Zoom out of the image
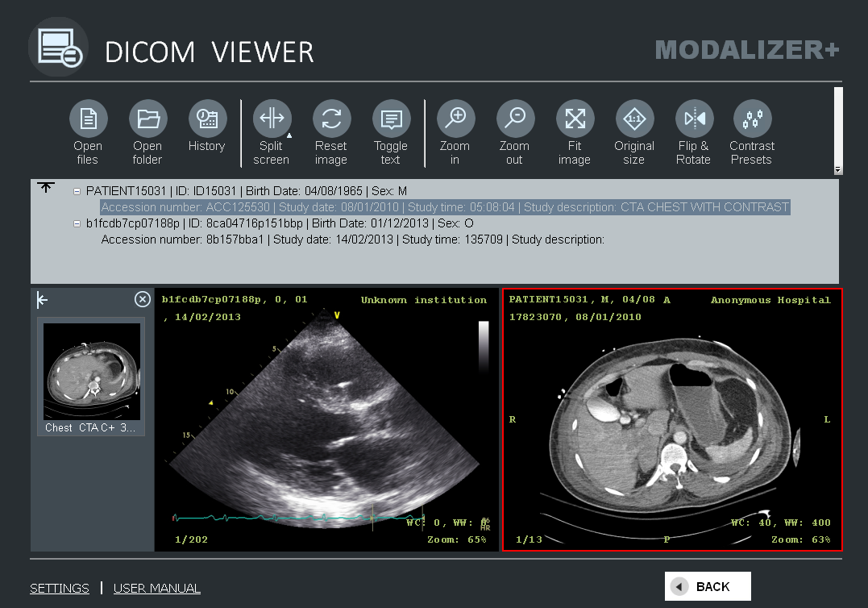This screenshot has height=608, width=868. click(x=514, y=119)
